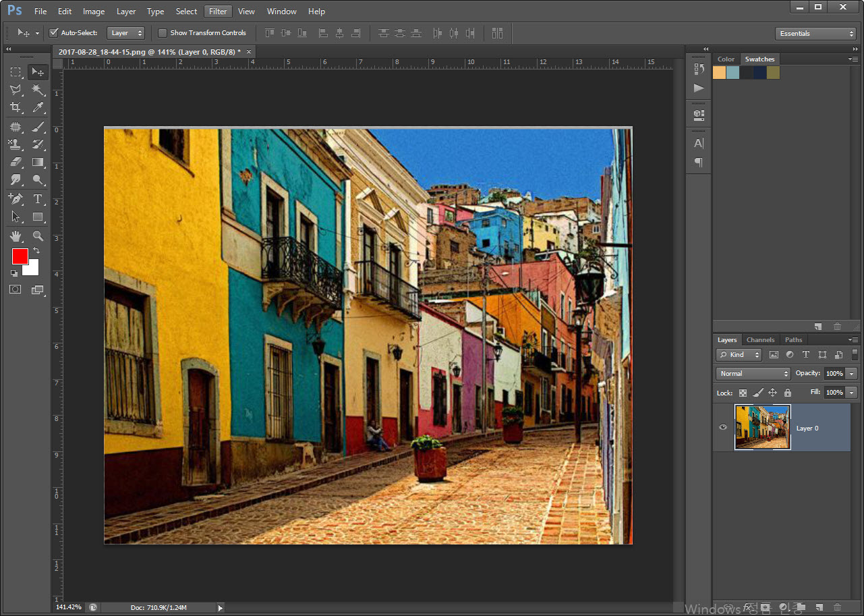
Task: Hide Layer 0 using eye icon
Action: tap(723, 427)
